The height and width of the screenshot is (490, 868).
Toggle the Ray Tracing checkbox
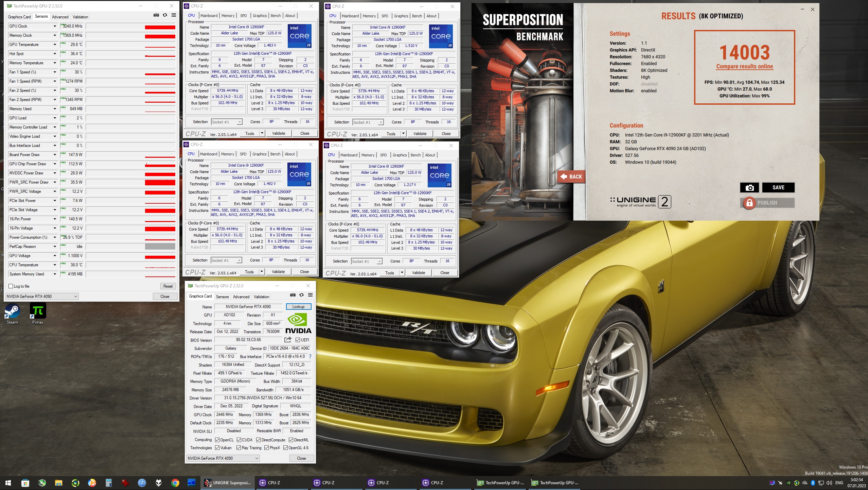coord(239,448)
